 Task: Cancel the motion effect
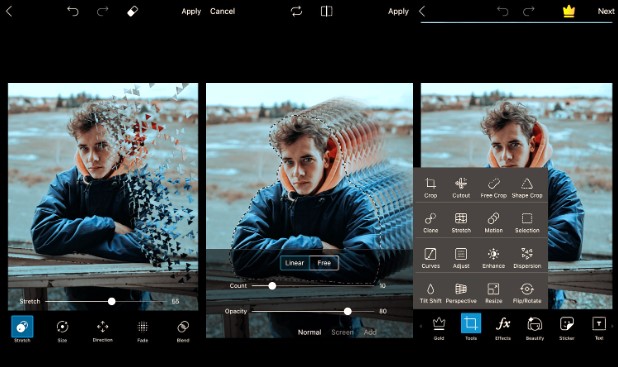[222, 11]
